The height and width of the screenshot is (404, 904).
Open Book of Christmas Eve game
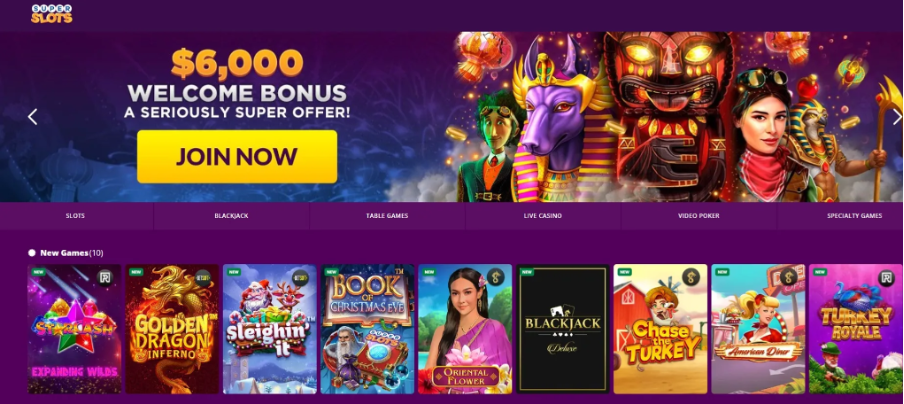click(367, 329)
